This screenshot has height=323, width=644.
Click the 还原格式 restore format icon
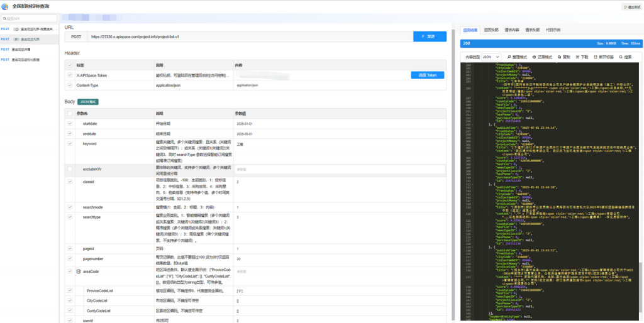tap(535, 57)
